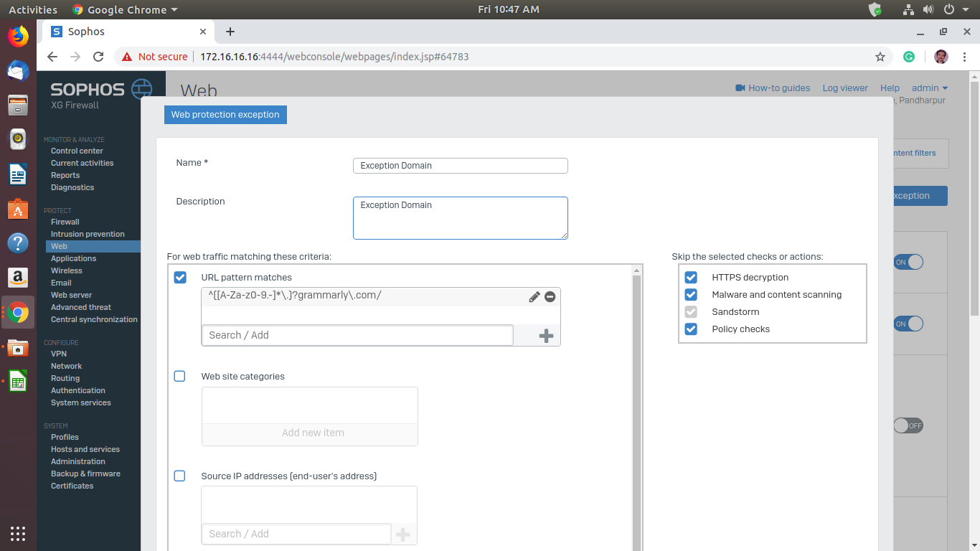
Task: Expand the admin dropdown menu
Action: (929, 88)
